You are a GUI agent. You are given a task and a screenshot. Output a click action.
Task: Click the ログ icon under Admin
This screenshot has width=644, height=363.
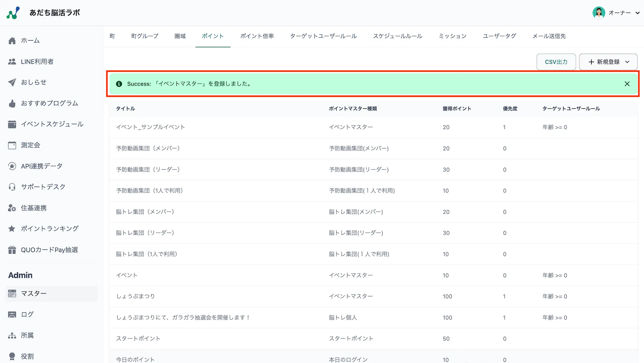click(x=12, y=314)
